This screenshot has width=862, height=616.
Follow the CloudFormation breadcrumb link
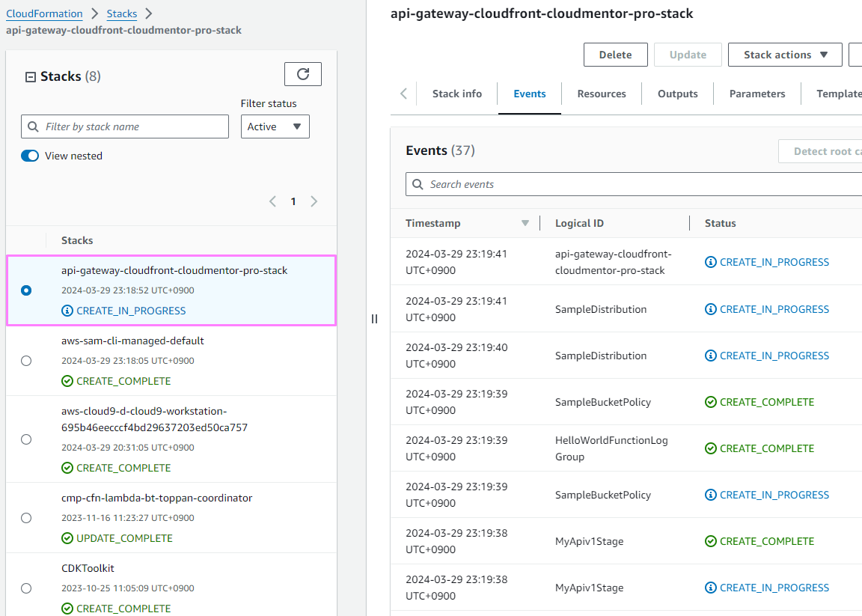(x=44, y=13)
